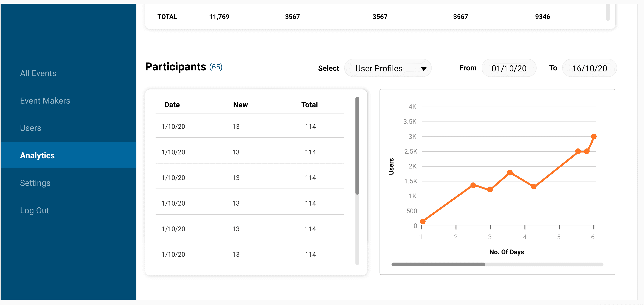
Task: Click the Date column header
Action: (172, 105)
